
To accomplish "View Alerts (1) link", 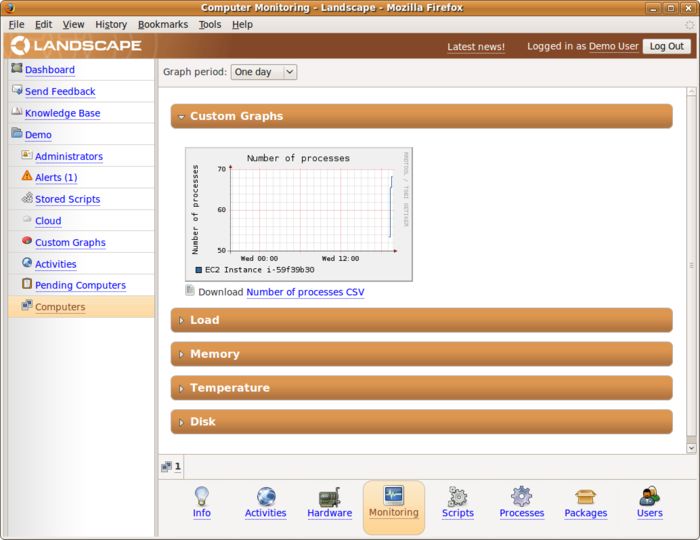I will point(56,178).
